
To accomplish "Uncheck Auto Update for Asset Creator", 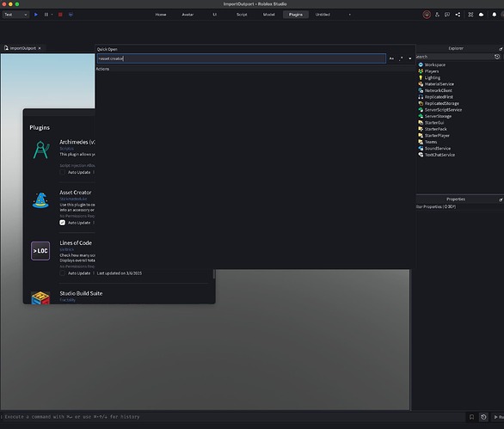I will click(x=63, y=223).
